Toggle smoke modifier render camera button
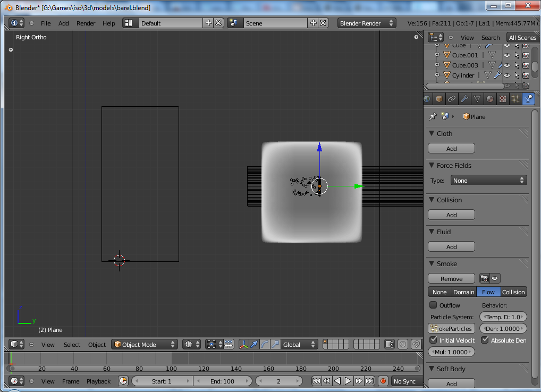Viewport: 541px width, 392px height. tap(485, 278)
